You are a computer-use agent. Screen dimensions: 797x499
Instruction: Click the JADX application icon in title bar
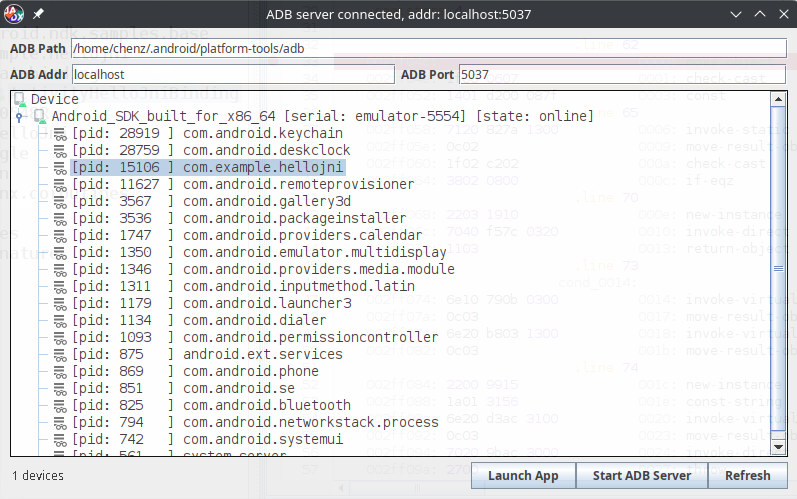14,14
